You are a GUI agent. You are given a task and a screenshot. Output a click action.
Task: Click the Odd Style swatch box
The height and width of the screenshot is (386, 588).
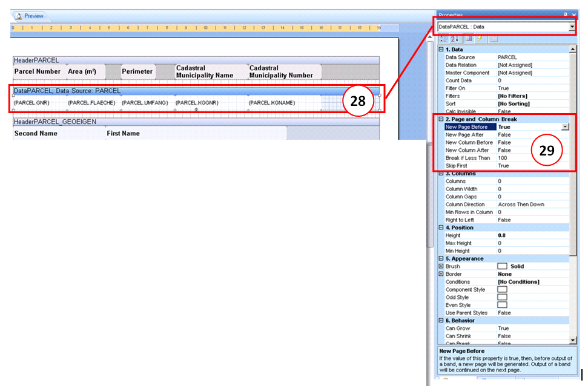(502, 297)
